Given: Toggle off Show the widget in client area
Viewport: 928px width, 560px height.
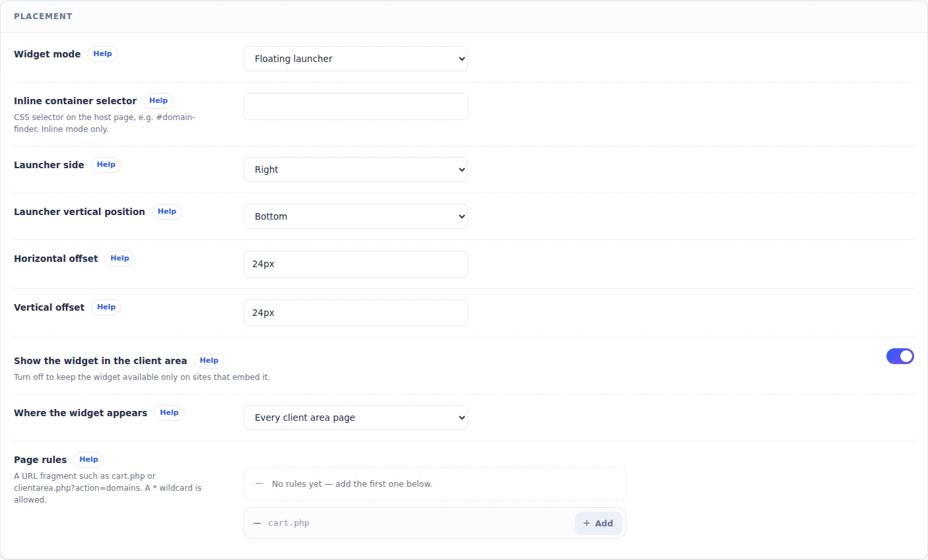Looking at the screenshot, I should tap(900, 356).
